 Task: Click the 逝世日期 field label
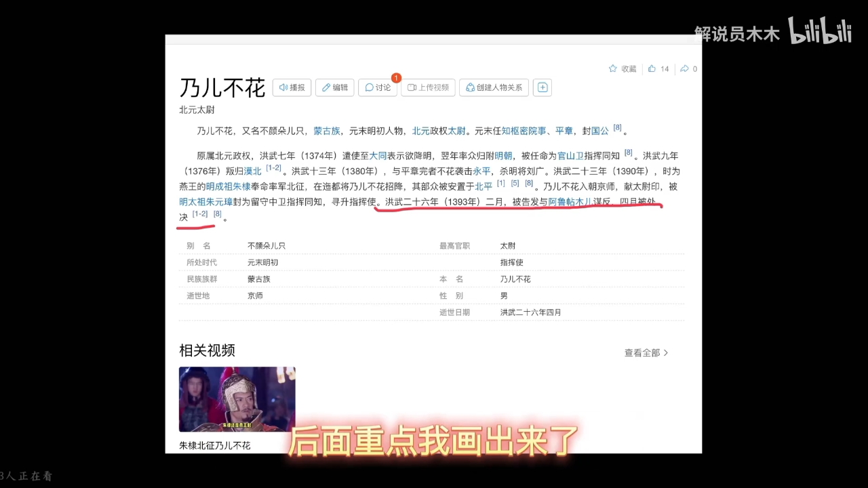[455, 312]
